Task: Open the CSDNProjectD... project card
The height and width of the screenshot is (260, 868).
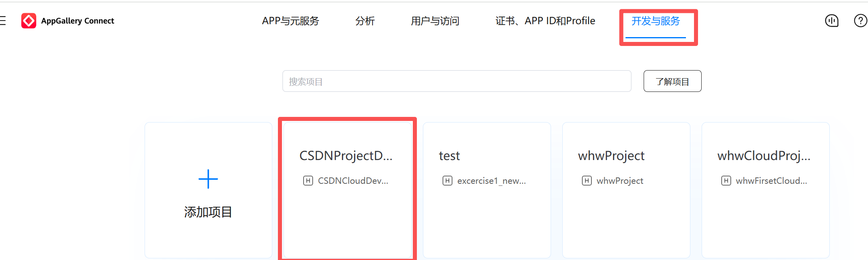Action: (x=348, y=190)
